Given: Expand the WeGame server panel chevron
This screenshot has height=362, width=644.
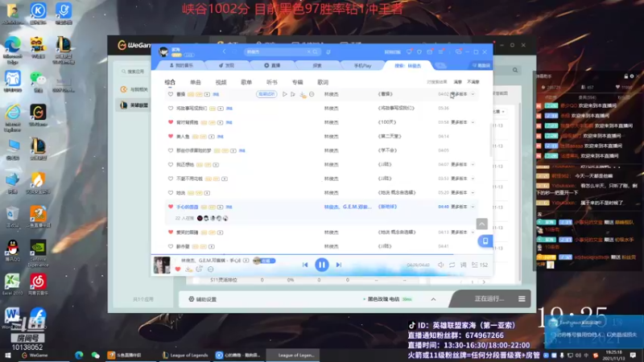Looking at the screenshot, I should (x=433, y=299).
